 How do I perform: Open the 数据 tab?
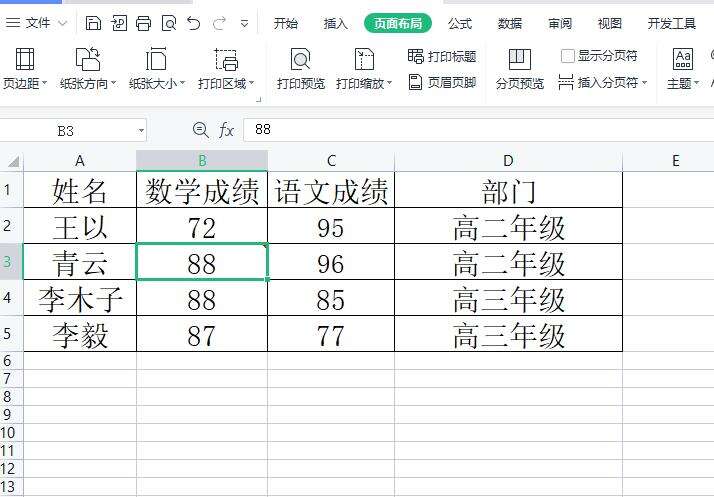point(510,23)
